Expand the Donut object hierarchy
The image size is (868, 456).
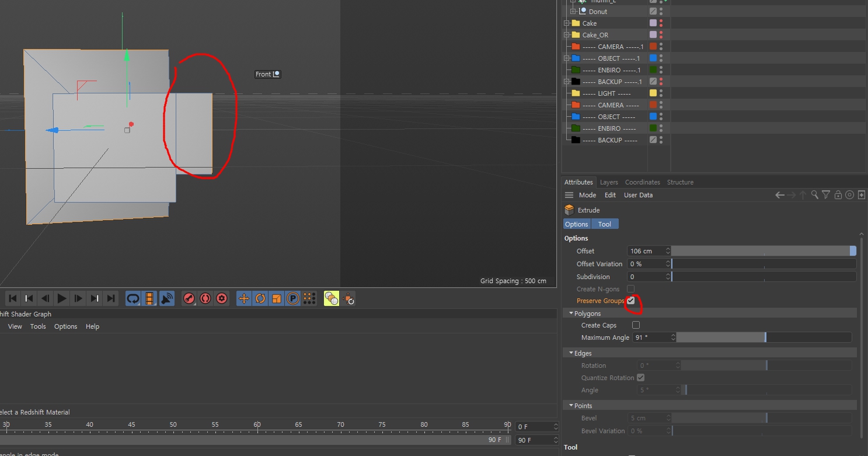[x=573, y=12]
